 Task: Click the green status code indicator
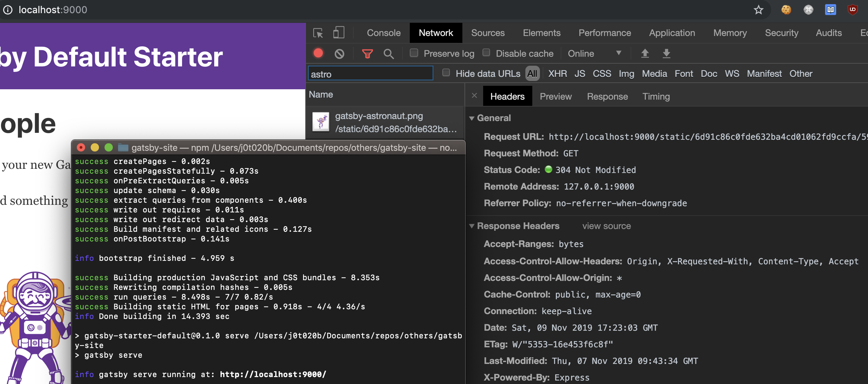[x=548, y=169]
